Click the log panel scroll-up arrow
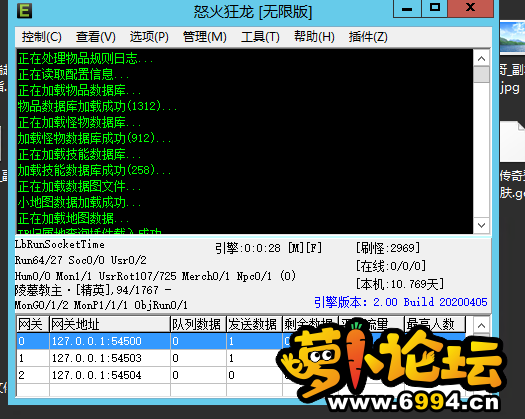525x419 pixels. (481, 58)
